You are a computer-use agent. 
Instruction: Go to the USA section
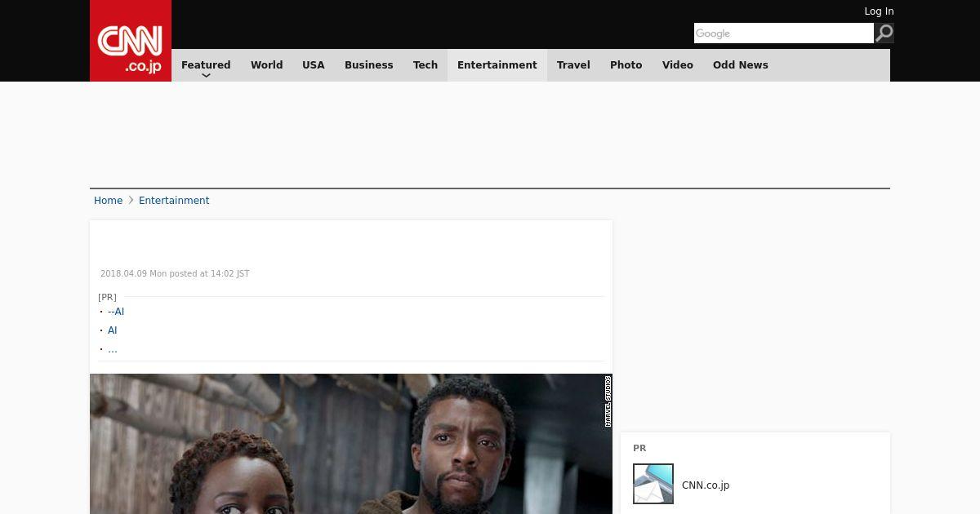[x=314, y=65]
